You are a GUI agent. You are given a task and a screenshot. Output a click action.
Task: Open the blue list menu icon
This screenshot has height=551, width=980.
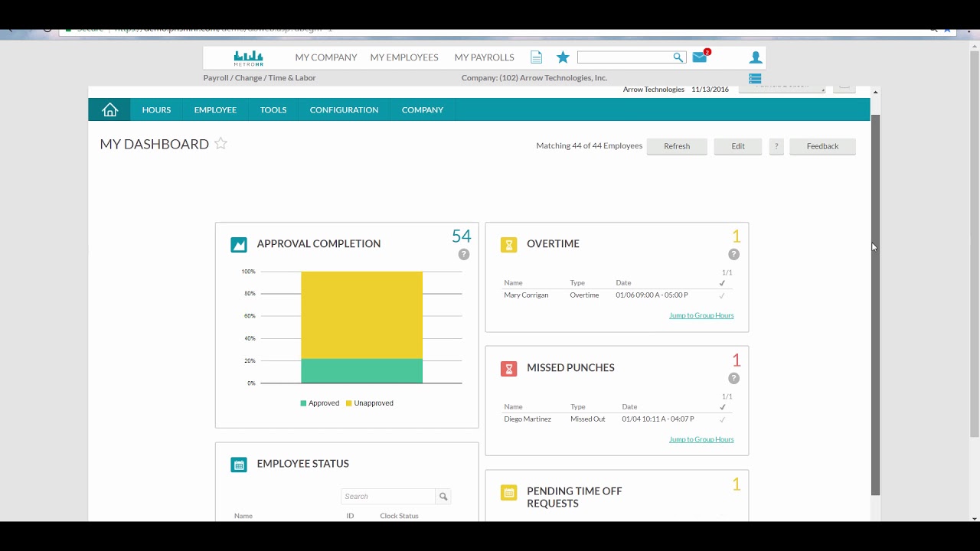pos(755,78)
